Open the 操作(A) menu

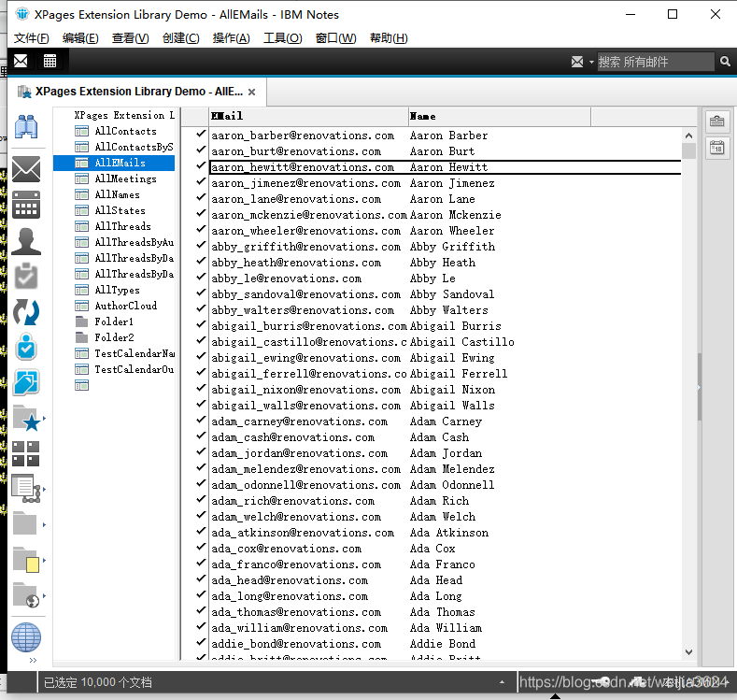coord(231,38)
